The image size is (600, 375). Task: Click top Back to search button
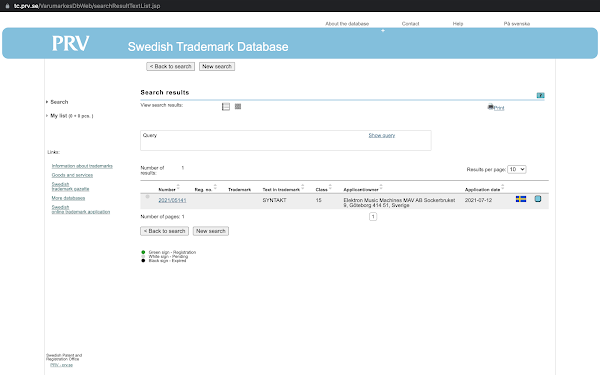coord(170,67)
